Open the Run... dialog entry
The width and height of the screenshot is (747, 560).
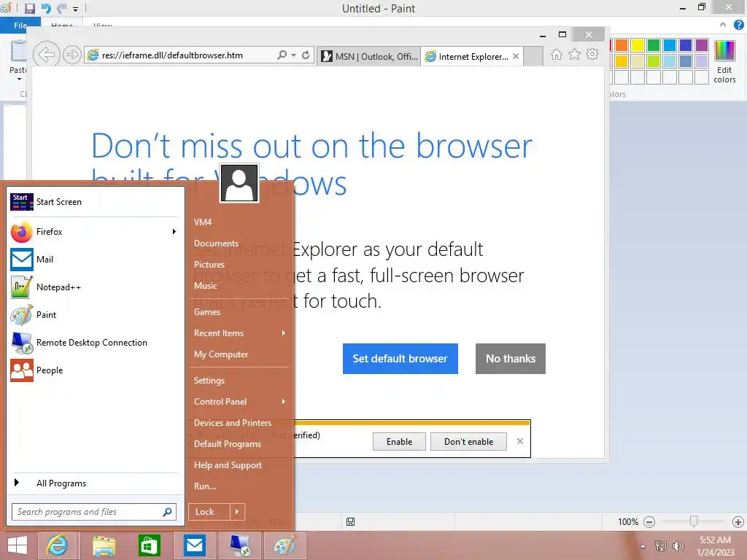click(x=205, y=486)
